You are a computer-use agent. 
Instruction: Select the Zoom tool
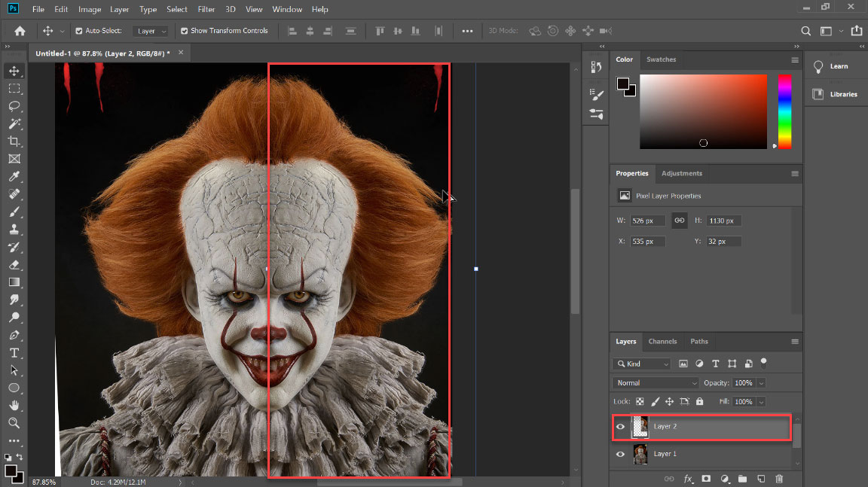pyautogui.click(x=14, y=423)
